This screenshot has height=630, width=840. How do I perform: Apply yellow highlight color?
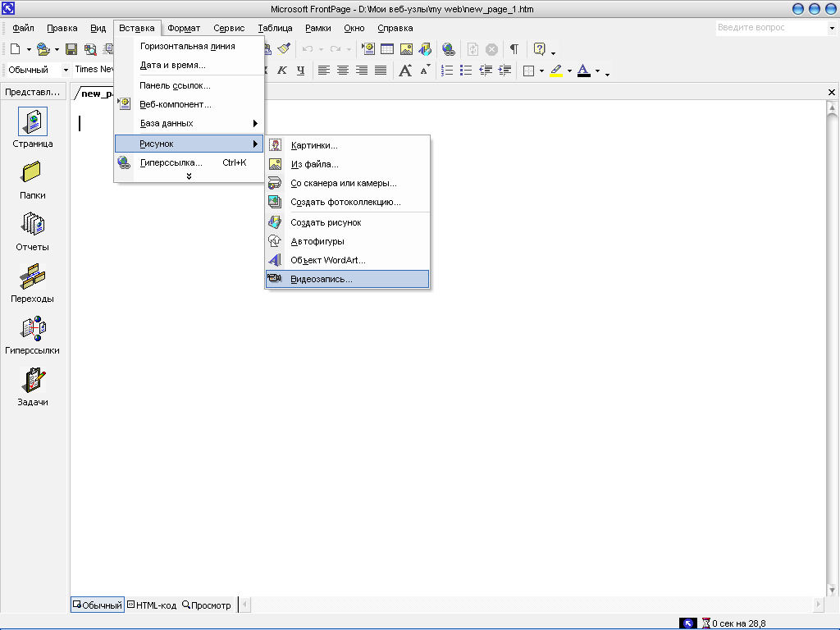pos(556,71)
